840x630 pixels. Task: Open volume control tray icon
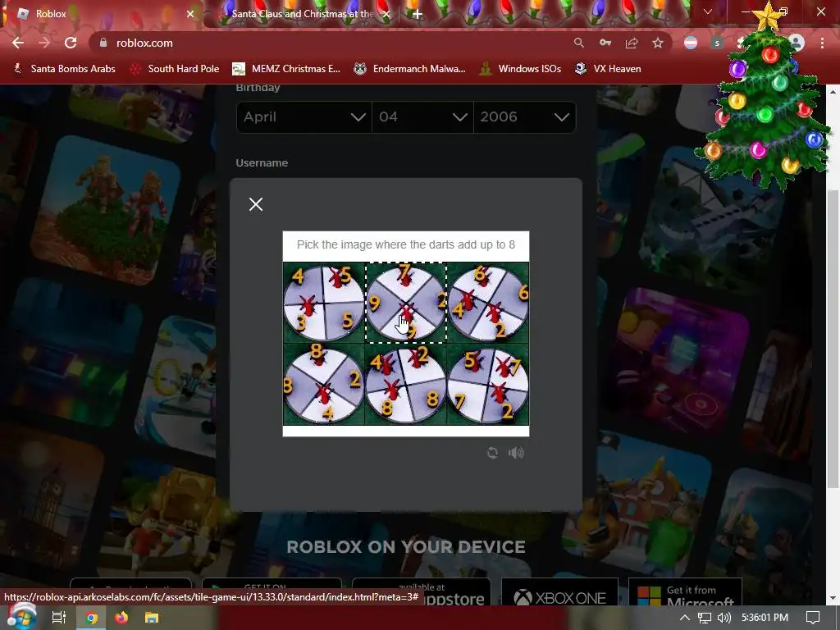coord(724,618)
